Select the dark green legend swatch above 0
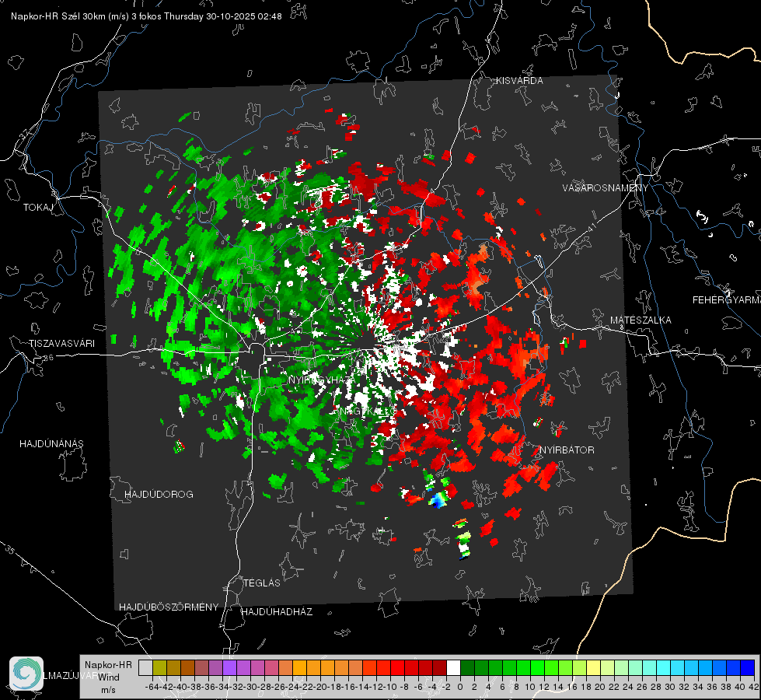This screenshot has height=700, width=761. (x=467, y=667)
